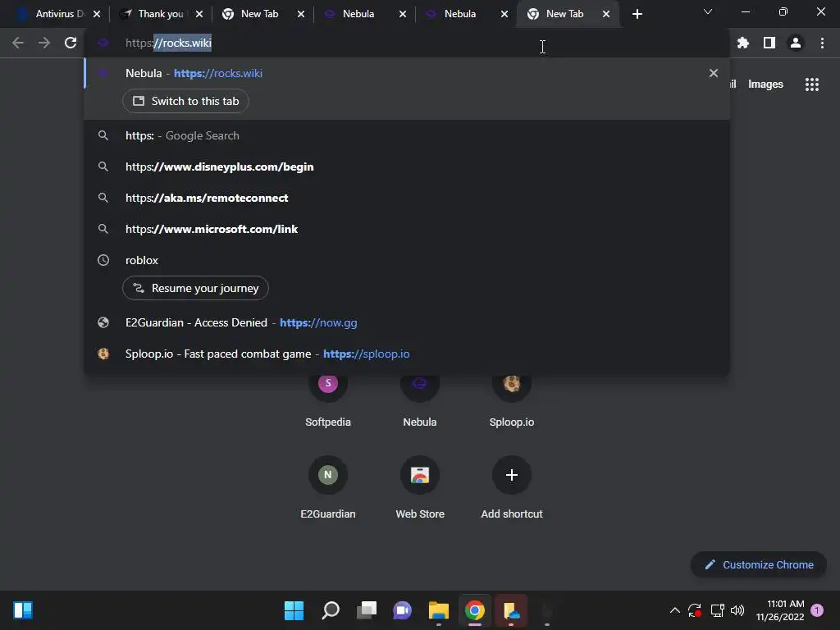Screen dimensions: 840x630
Task: Open the Widgets taskbar icon
Action: [23, 610]
